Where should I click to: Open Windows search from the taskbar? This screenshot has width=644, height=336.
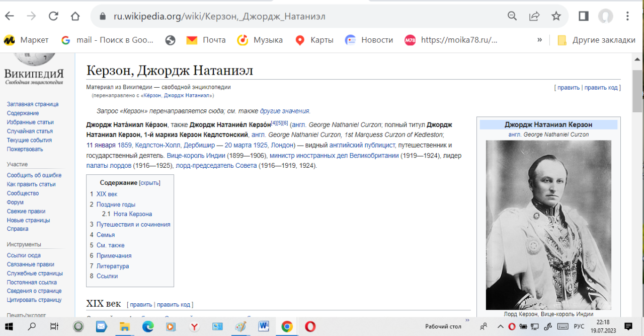pos(32,326)
